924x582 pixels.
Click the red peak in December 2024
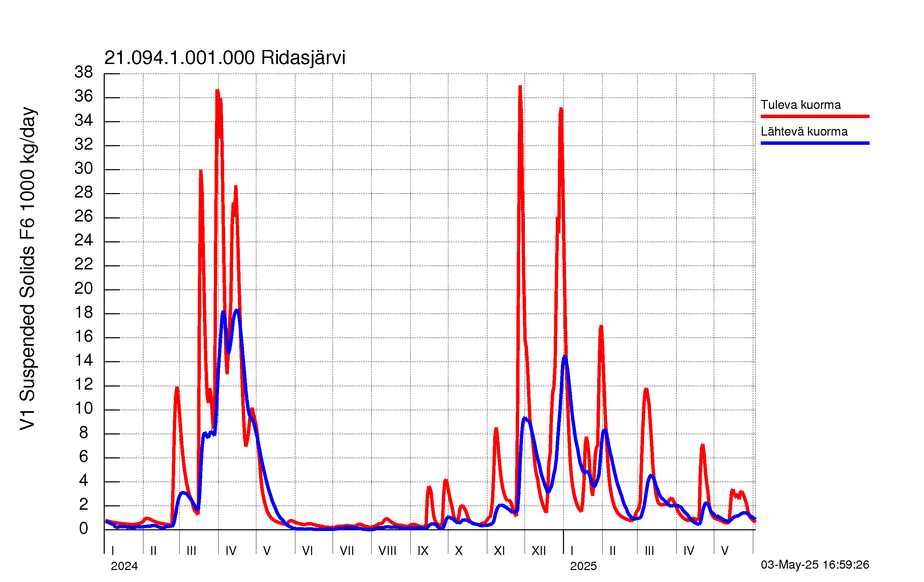tap(520, 87)
